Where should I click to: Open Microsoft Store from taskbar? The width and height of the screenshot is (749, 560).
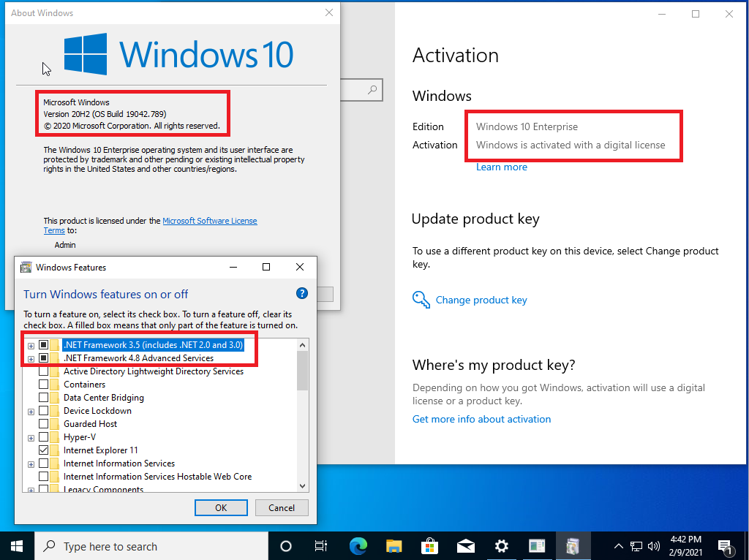(430, 545)
